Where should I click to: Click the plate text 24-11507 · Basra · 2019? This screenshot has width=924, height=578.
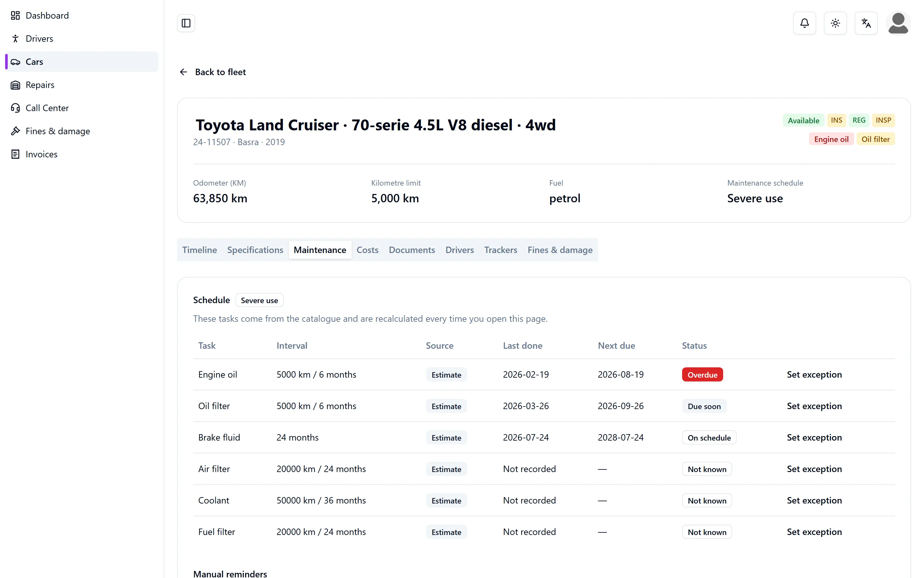[239, 142]
